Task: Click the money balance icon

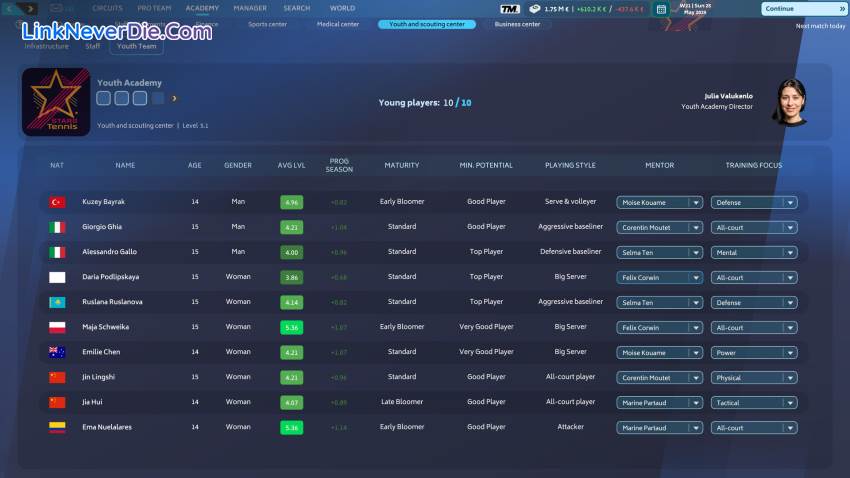Action: [535, 9]
